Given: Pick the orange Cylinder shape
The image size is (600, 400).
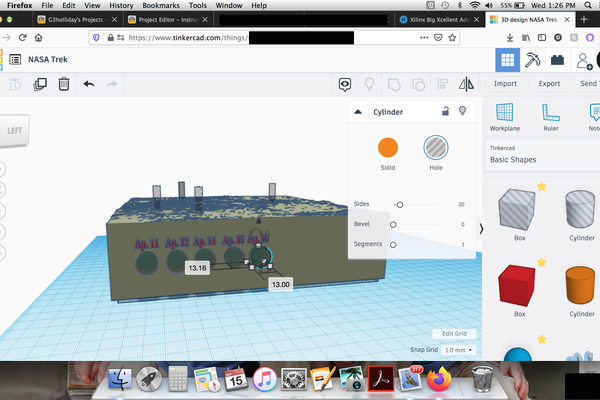Looking at the screenshot, I should (580, 285).
